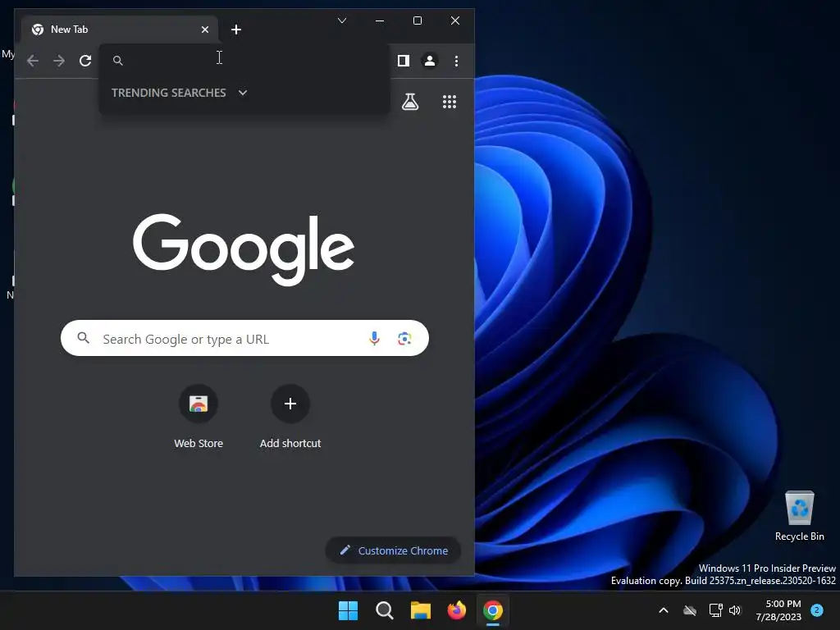The height and width of the screenshot is (630, 840).
Task: Go forward with the forward arrow
Action: pyautogui.click(x=59, y=61)
